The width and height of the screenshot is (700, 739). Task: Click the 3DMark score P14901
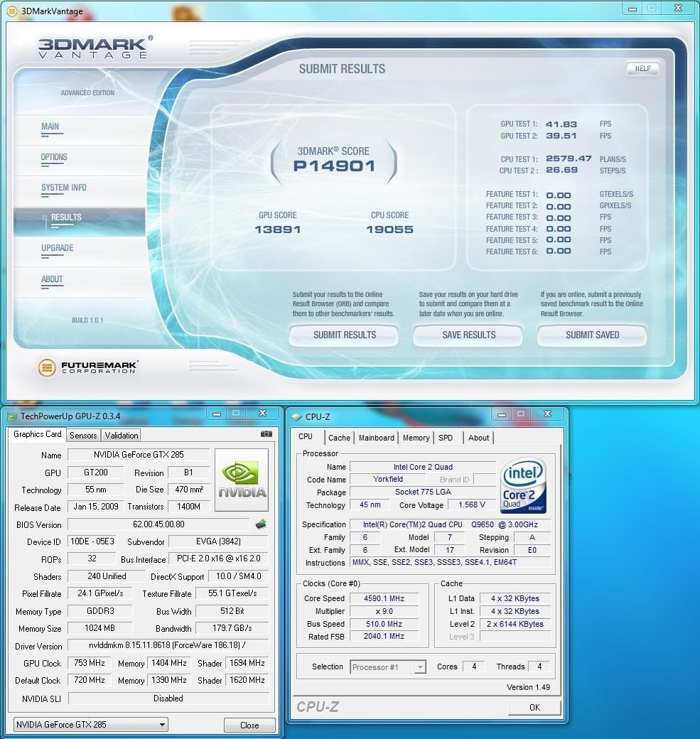tap(334, 166)
